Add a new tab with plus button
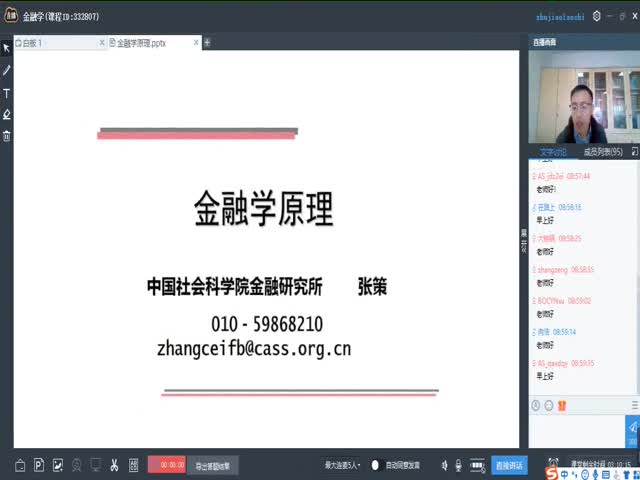The height and width of the screenshot is (480, 640). click(x=207, y=42)
